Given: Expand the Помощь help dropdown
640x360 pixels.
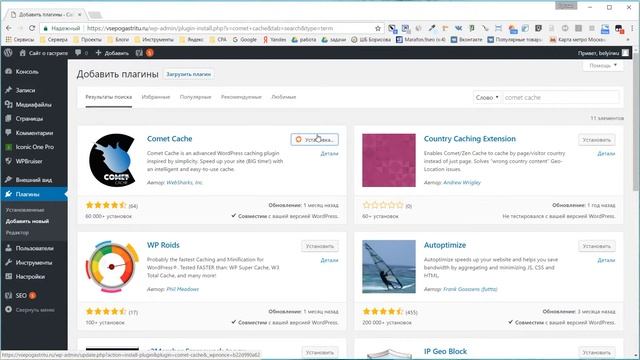Looking at the screenshot, I should tap(603, 65).
